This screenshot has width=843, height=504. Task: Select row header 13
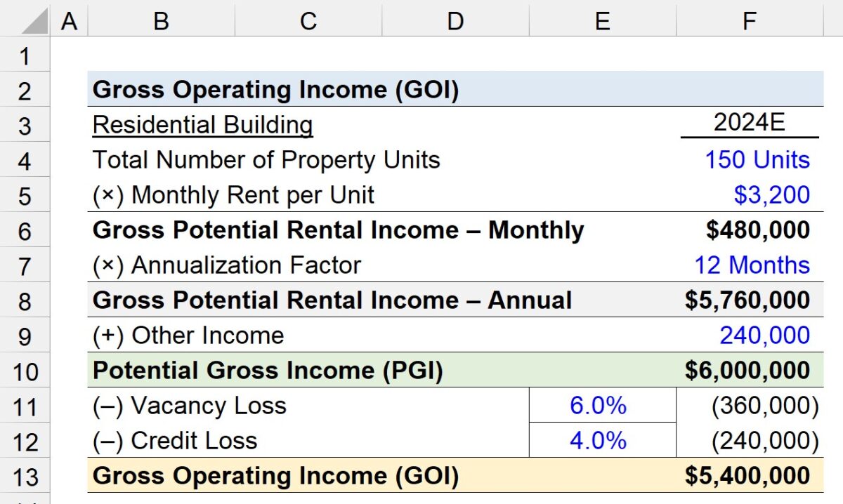(x=25, y=476)
